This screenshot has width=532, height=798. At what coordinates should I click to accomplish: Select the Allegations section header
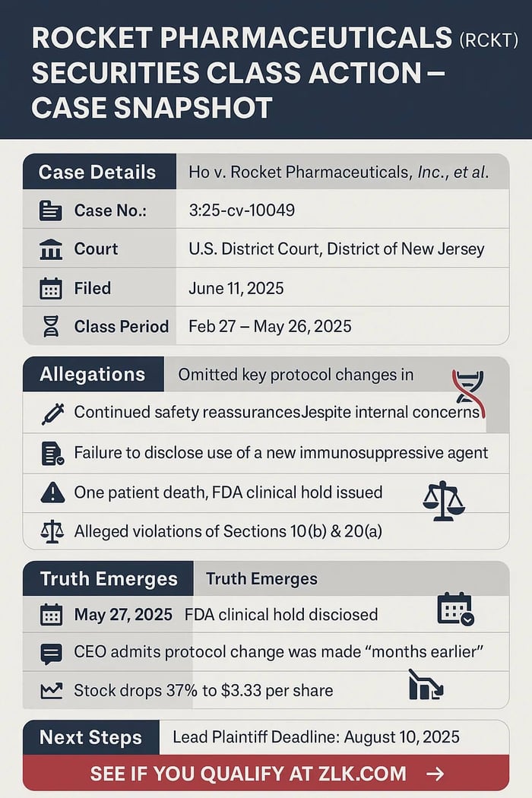(92, 374)
